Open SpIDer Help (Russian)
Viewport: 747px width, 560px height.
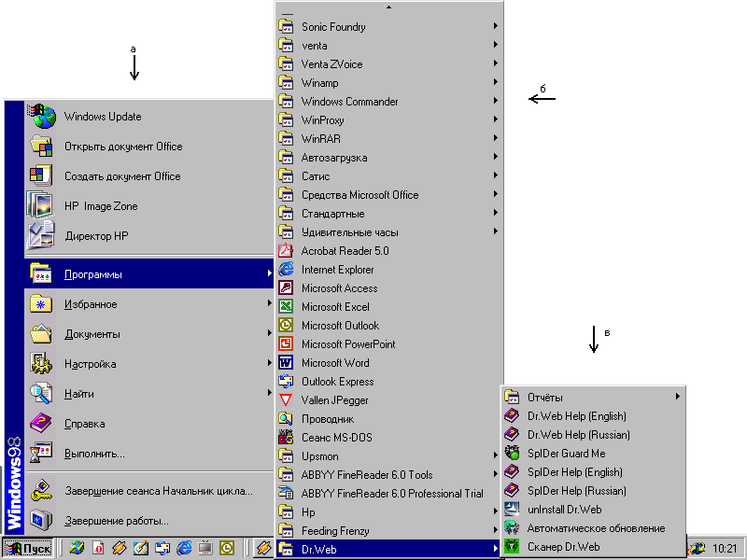[x=593, y=491]
